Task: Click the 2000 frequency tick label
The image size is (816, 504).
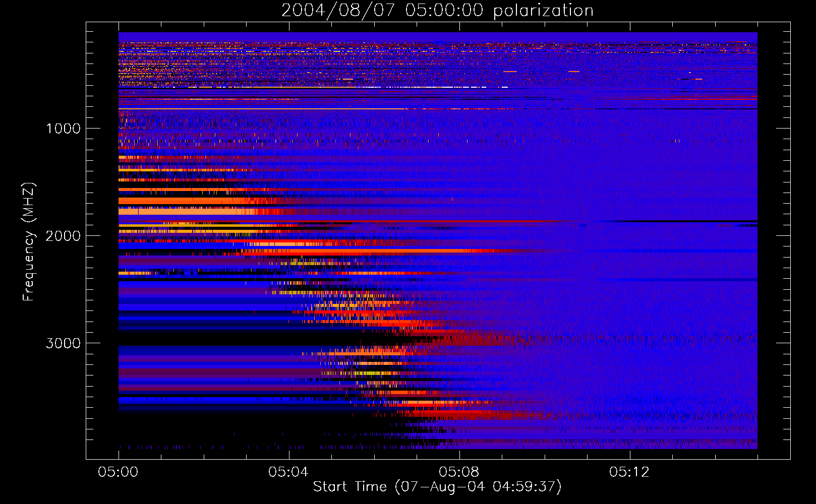Action: pyautogui.click(x=64, y=236)
